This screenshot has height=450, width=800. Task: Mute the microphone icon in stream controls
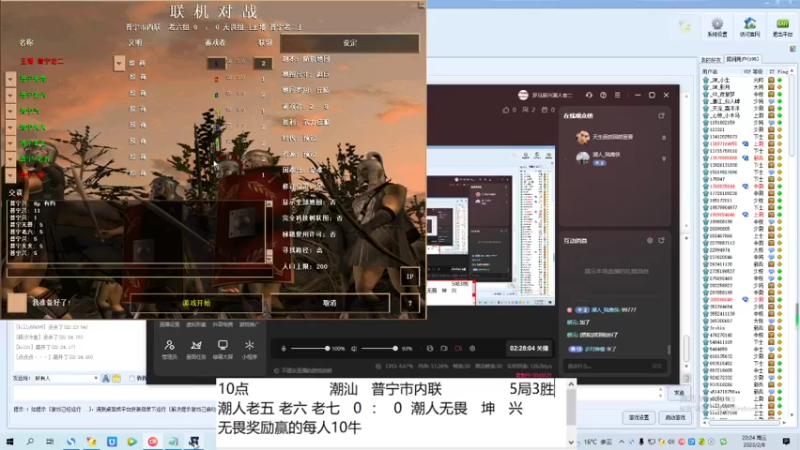[x=284, y=348]
